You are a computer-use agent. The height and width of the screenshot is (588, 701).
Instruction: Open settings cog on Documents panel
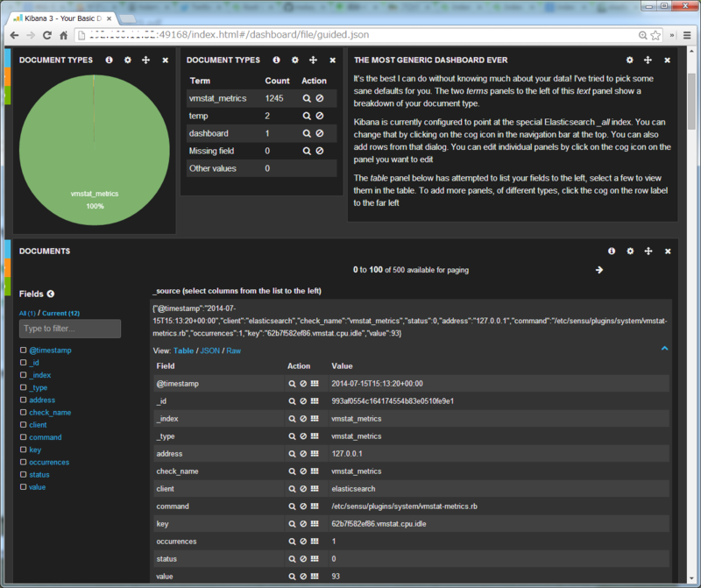pos(630,251)
